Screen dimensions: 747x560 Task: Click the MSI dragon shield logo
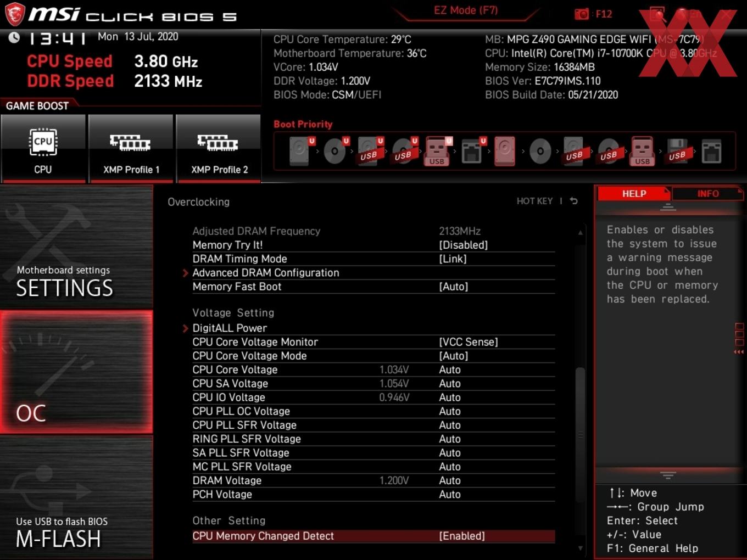click(x=15, y=14)
